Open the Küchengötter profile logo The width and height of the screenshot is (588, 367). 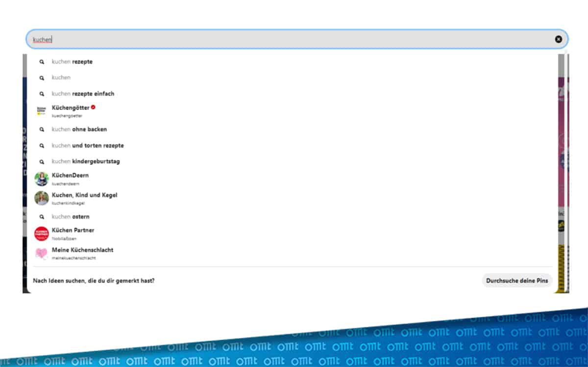42,111
